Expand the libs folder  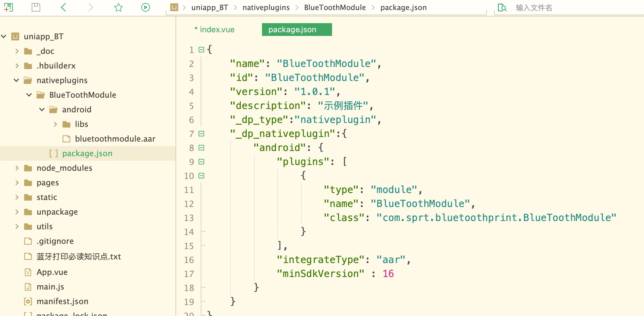[x=55, y=124]
